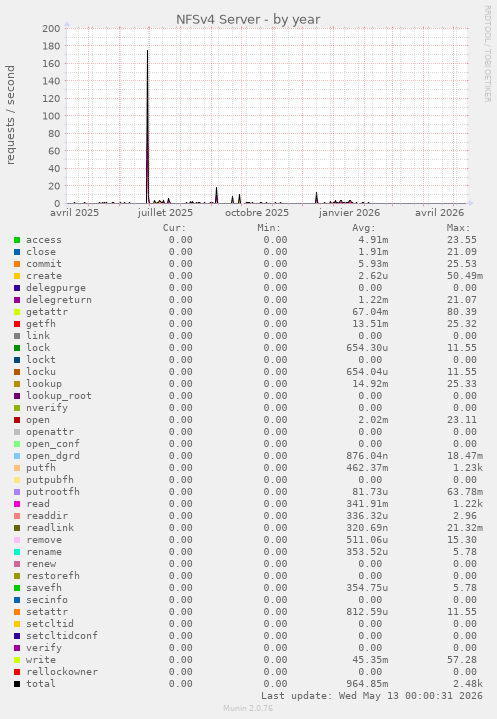This screenshot has width=497, height=719.
Task: Click the total average value "964.85m"
Action: [x=367, y=684]
